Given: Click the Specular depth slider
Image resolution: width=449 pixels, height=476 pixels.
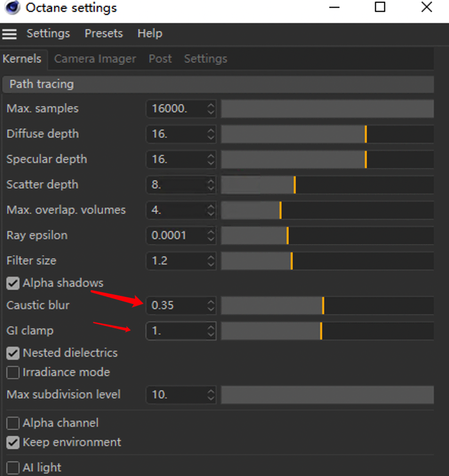Looking at the screenshot, I should tap(328, 159).
